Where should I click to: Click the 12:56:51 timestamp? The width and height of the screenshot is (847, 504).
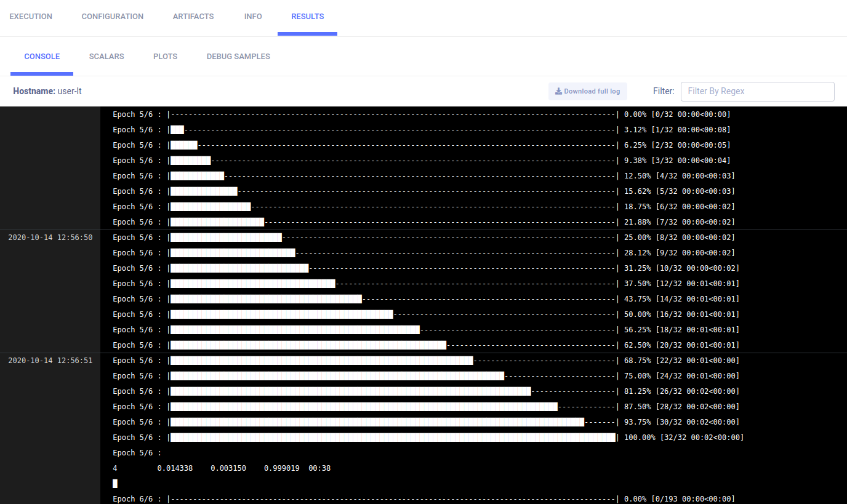pyautogui.click(x=50, y=361)
